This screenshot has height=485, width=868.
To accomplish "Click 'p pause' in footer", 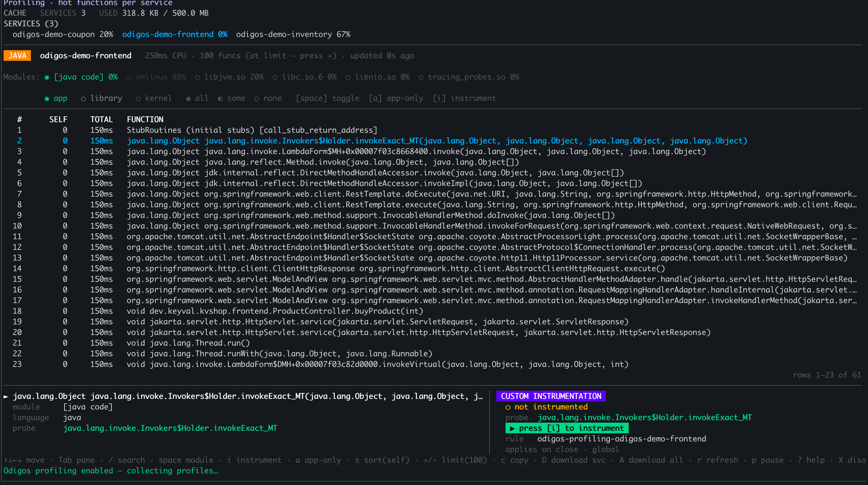I will point(768,460).
